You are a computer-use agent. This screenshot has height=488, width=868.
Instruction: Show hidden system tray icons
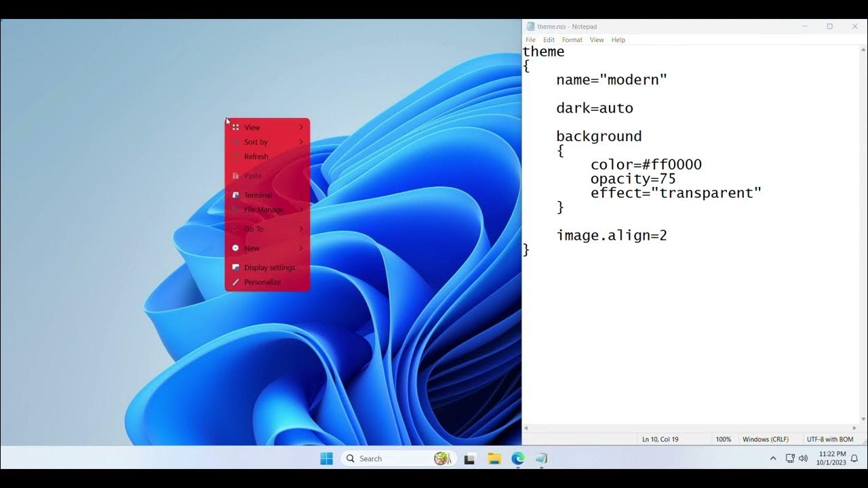(x=773, y=459)
